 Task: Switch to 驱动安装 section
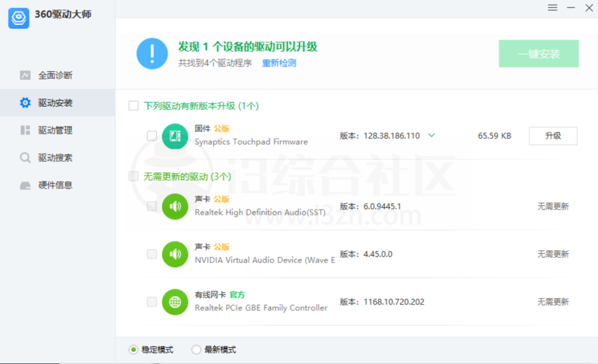pyautogui.click(x=58, y=102)
